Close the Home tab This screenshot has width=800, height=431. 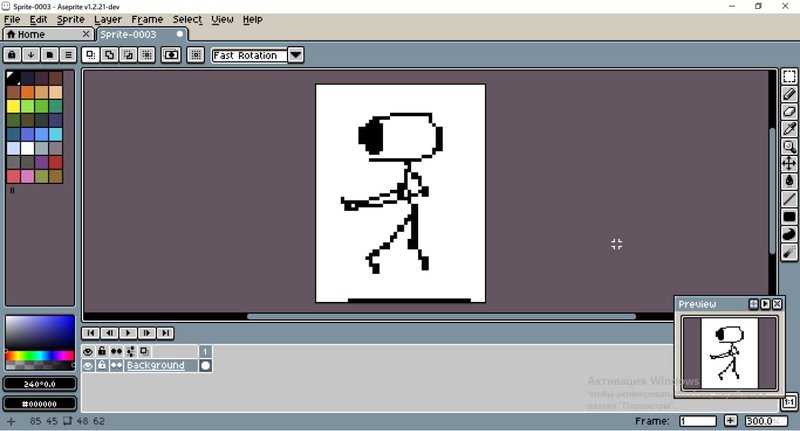point(86,34)
